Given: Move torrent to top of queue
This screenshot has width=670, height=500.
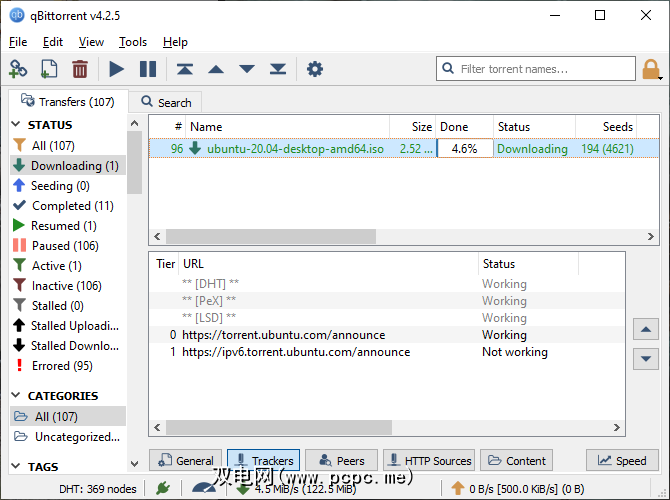Looking at the screenshot, I should (185, 69).
